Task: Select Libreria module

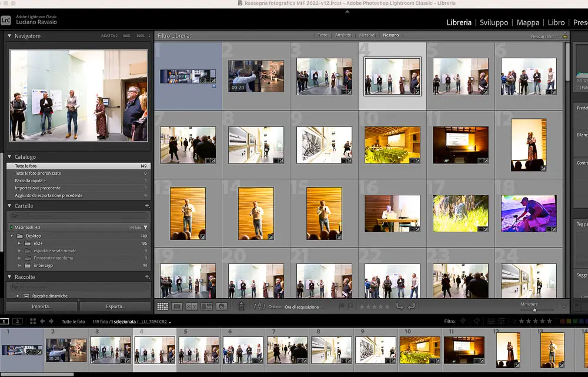Action: coord(459,22)
